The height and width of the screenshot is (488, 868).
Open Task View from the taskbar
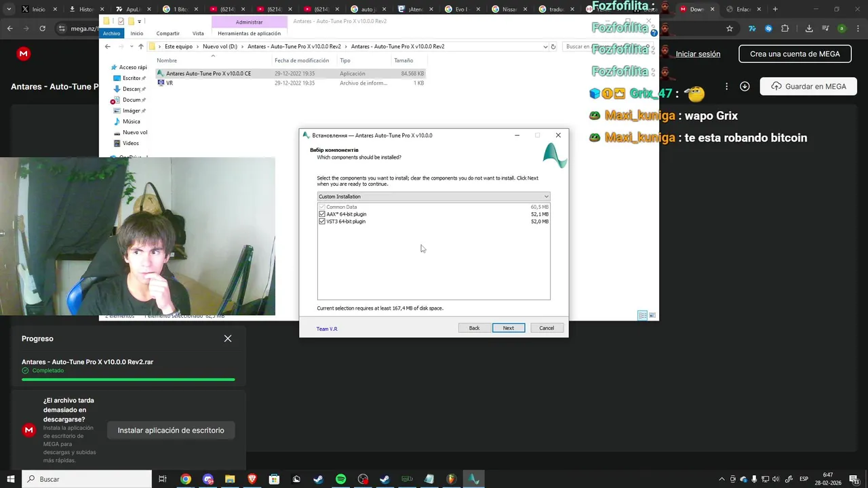163,479
